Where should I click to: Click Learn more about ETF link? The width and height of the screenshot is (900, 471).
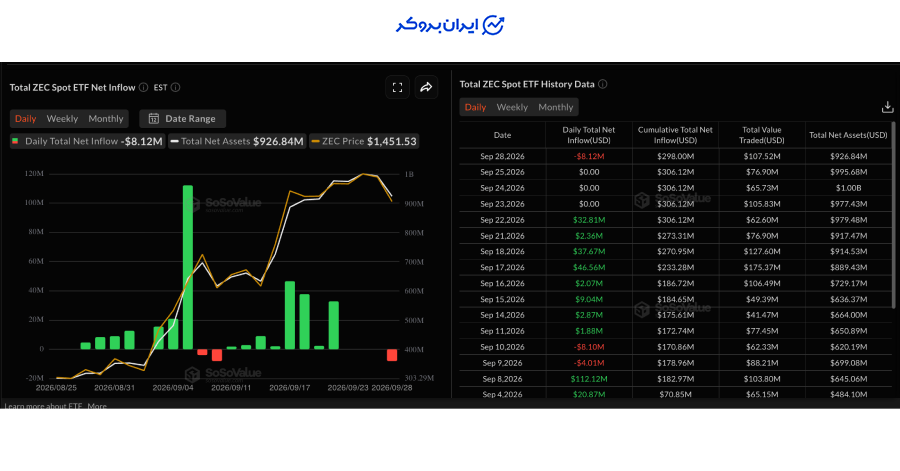[44, 406]
